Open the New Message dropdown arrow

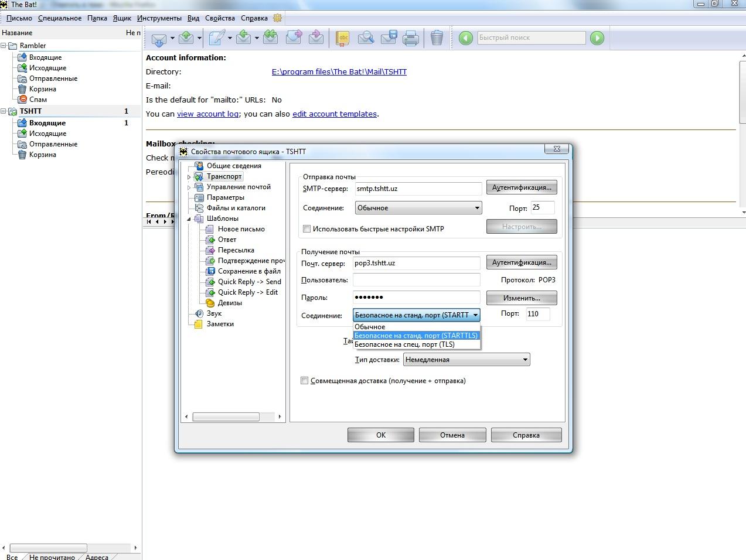point(230,39)
